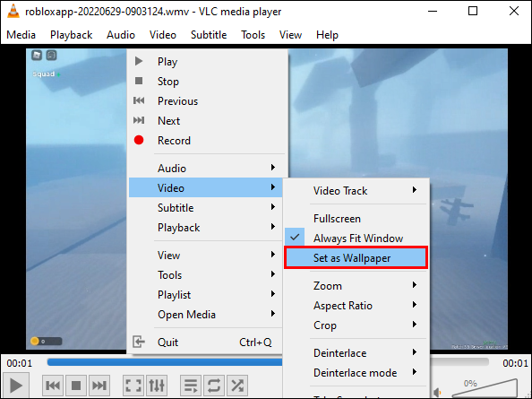Toggle shuffle random playback icon
Image resolution: width=532 pixels, height=399 pixels.
coord(236,386)
